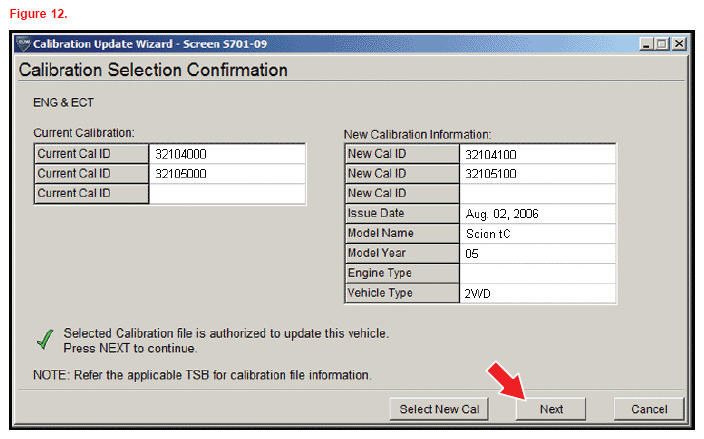Select the New Cal ID 32105100 field
704x439 pixels.
click(537, 174)
